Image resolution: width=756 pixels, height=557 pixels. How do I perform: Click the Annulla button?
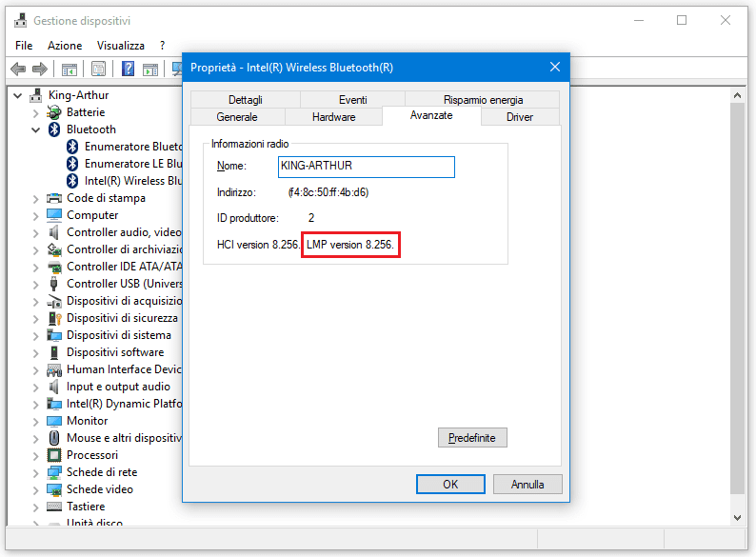[527, 484]
